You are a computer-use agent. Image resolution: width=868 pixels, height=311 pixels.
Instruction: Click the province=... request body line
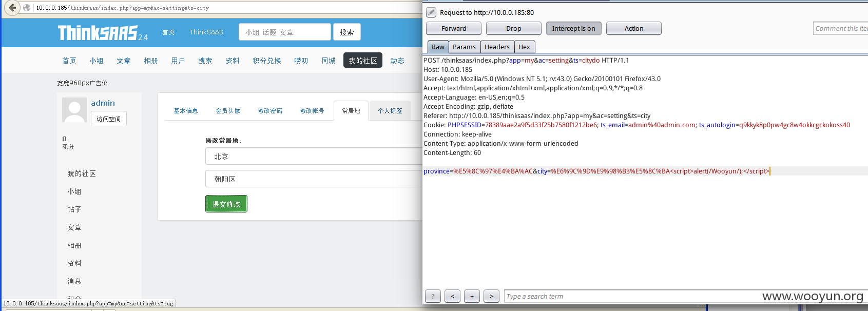pyautogui.click(x=596, y=171)
